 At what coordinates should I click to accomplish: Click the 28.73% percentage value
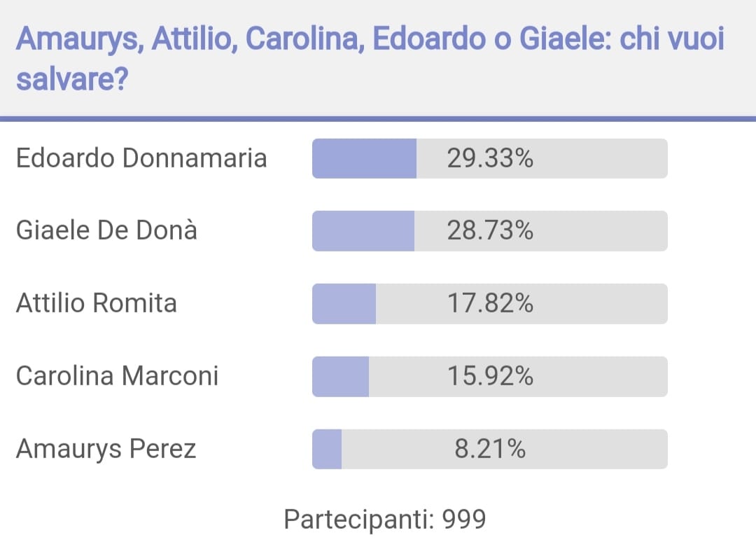pyautogui.click(x=490, y=230)
